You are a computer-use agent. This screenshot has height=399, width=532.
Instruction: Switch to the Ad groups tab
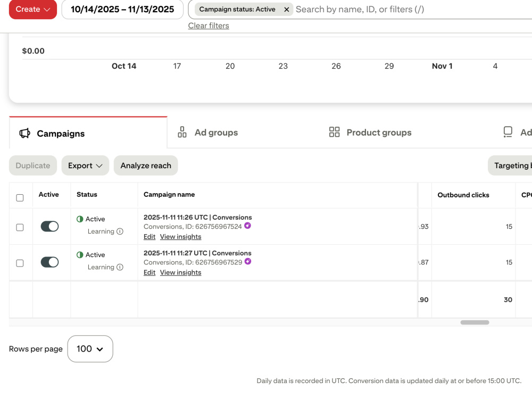point(207,132)
